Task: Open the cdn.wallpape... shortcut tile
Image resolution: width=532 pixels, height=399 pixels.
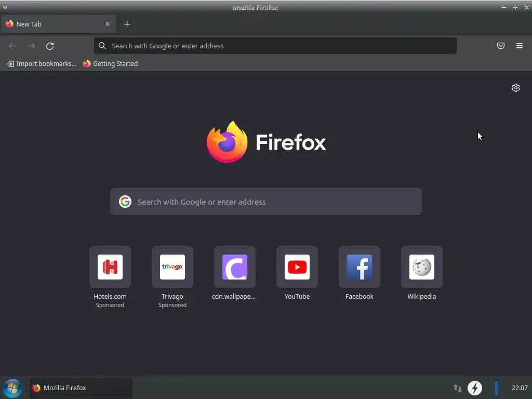Action: click(x=234, y=267)
